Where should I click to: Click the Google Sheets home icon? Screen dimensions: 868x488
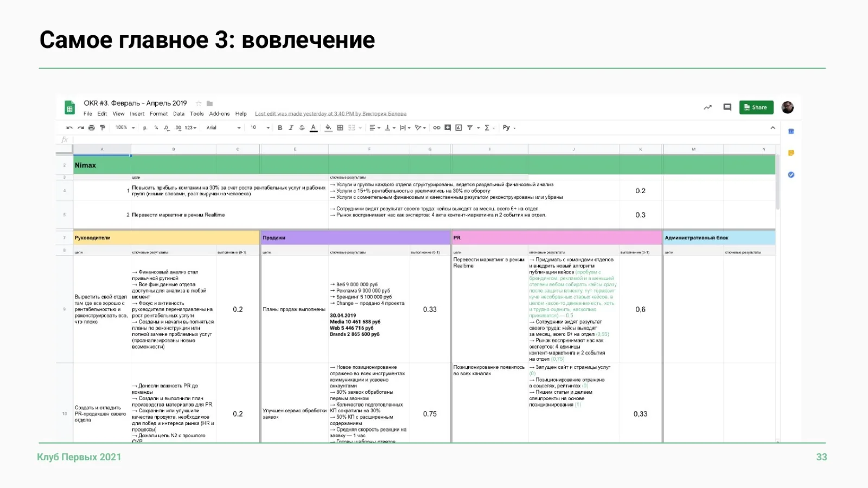[x=69, y=108]
